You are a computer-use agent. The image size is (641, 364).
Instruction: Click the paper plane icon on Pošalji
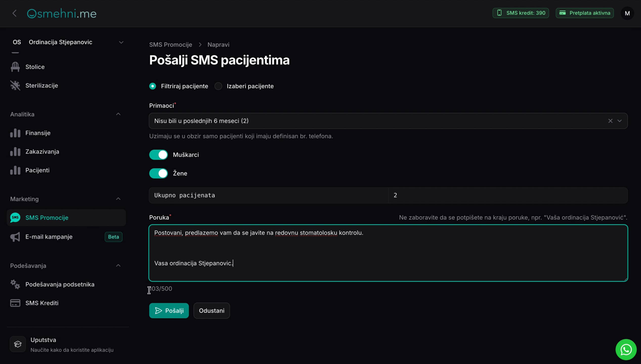click(158, 310)
